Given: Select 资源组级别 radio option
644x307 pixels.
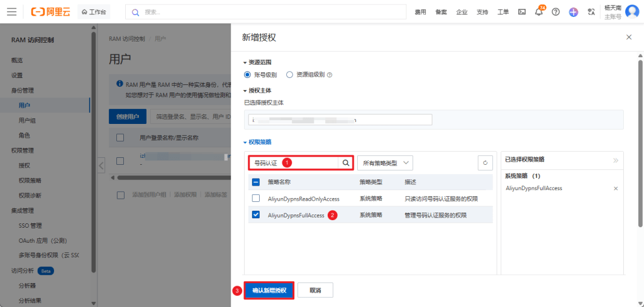Looking at the screenshot, I should click(x=289, y=75).
